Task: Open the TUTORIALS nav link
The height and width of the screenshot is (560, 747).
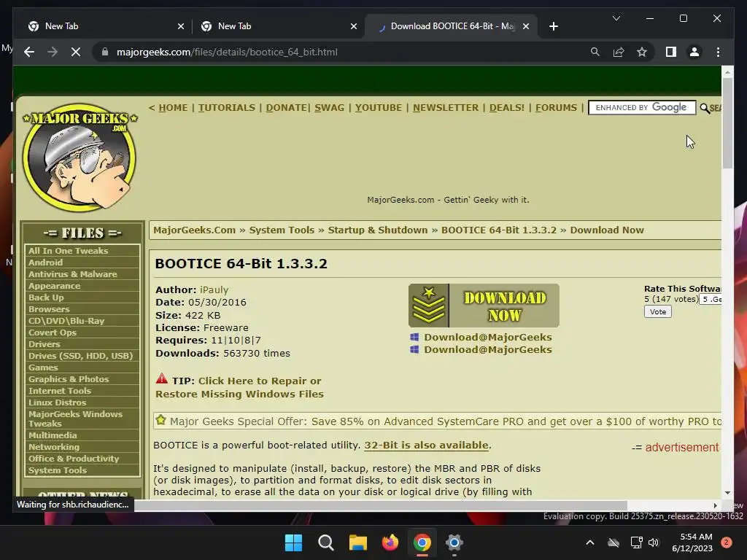Action: pos(227,108)
